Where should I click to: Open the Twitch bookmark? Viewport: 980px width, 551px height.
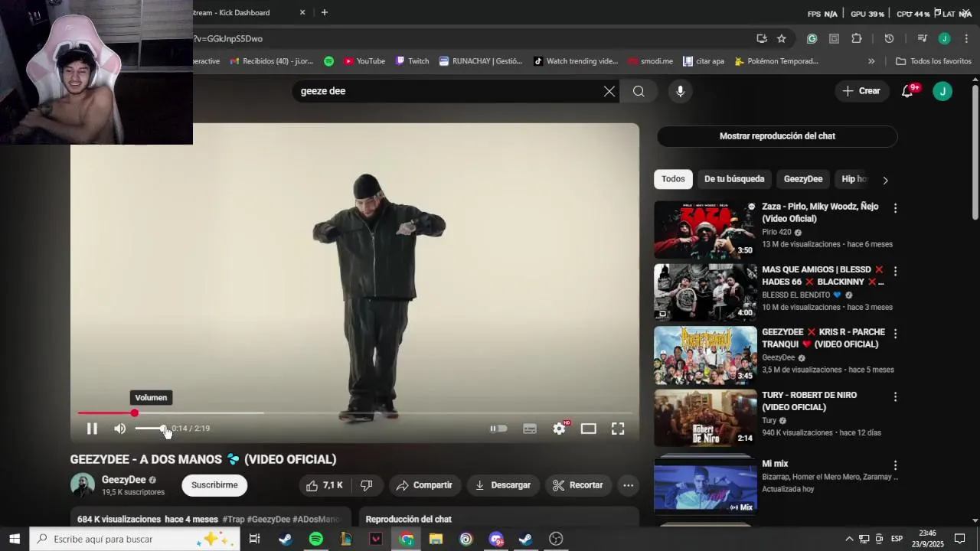point(412,61)
